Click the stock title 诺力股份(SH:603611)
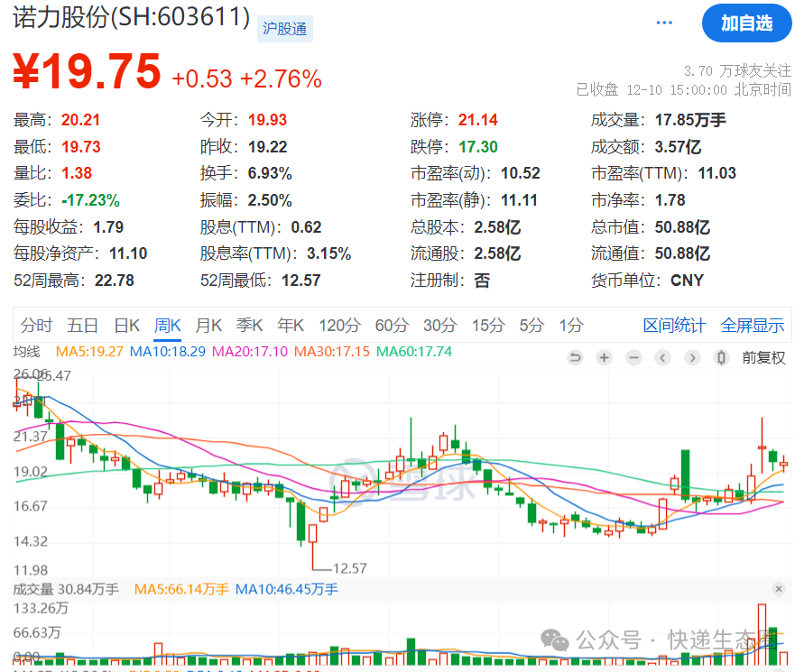 [131, 17]
